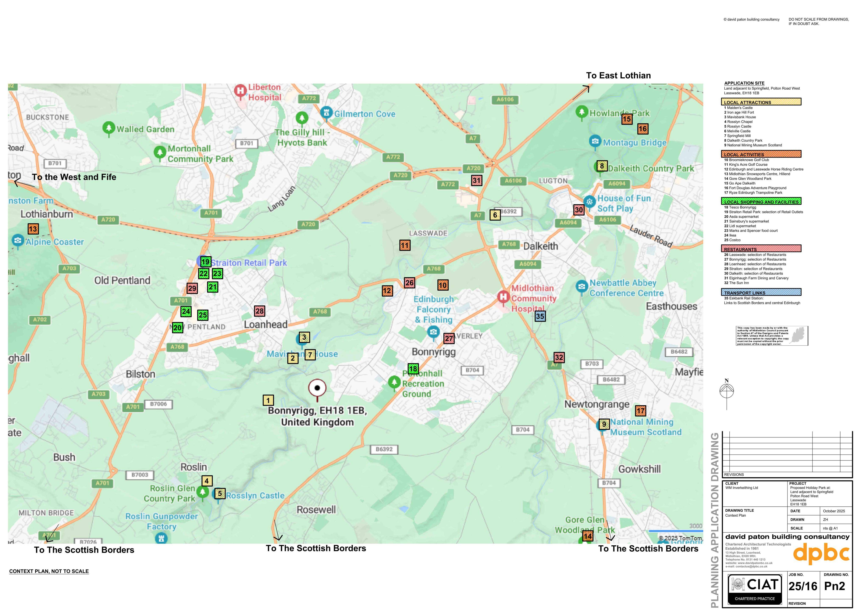
Task: Click map marker 25 for Costco
Action: click(x=203, y=315)
